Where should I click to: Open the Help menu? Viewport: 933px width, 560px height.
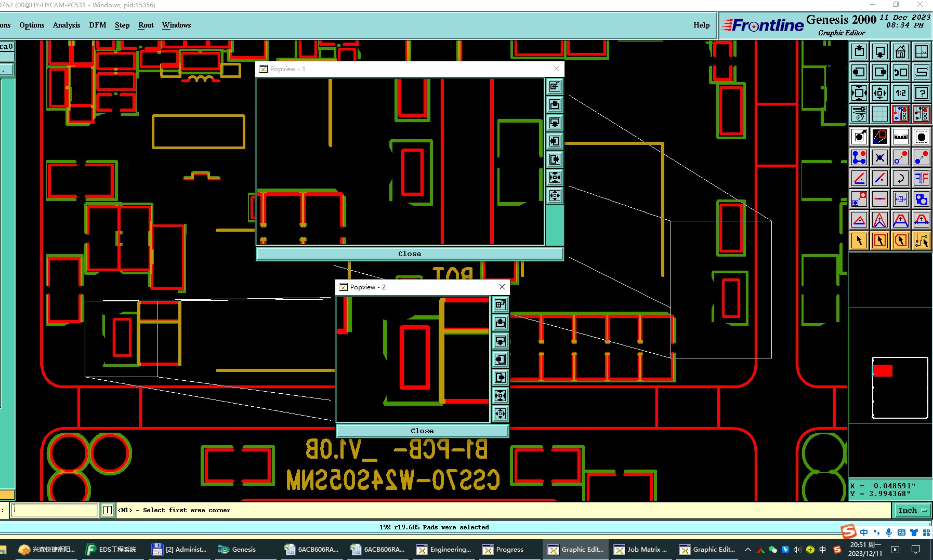tap(701, 25)
